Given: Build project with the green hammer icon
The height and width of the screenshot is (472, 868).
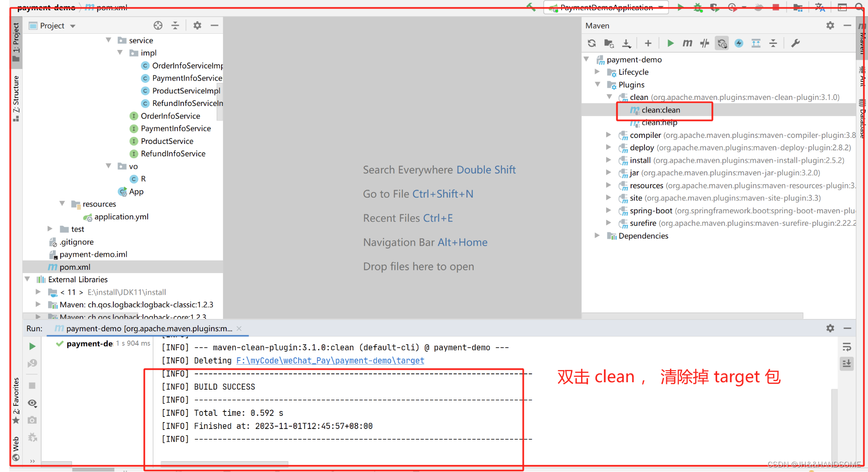Looking at the screenshot, I should coord(531,7).
